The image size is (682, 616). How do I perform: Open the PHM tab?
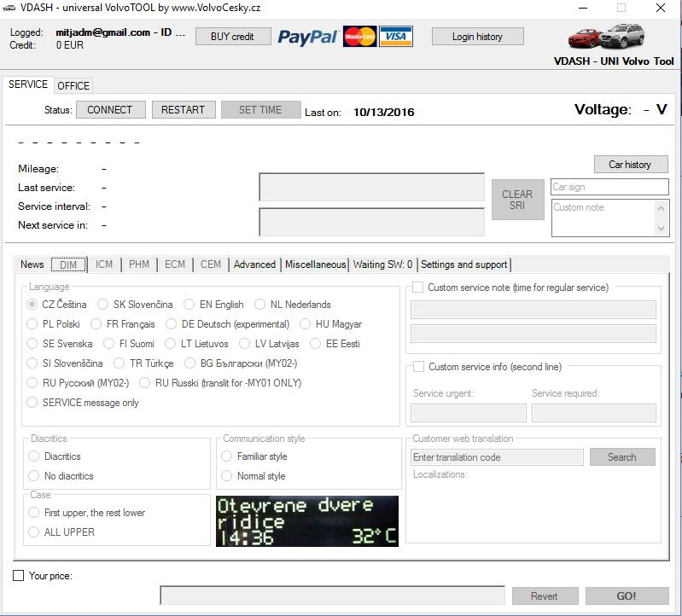139,264
